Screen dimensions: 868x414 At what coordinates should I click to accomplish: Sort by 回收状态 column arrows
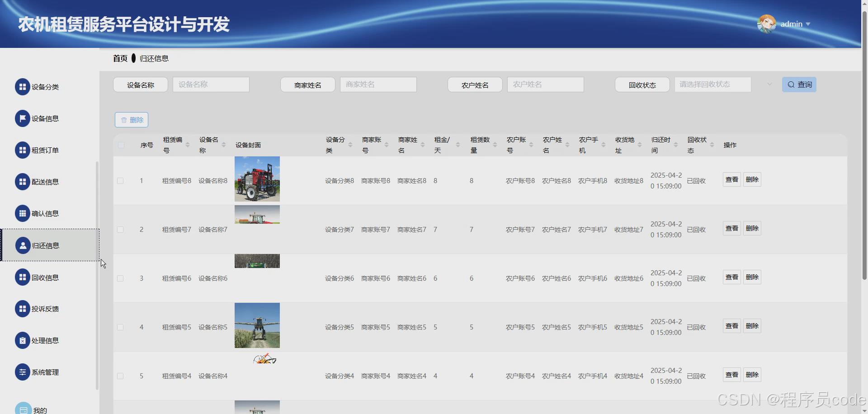(x=712, y=145)
